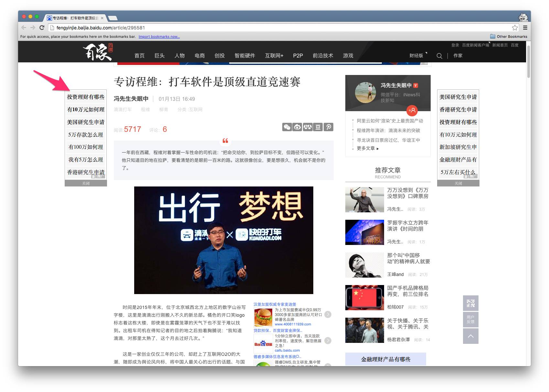
Task: Click the red follow author button
Action: (x=412, y=111)
